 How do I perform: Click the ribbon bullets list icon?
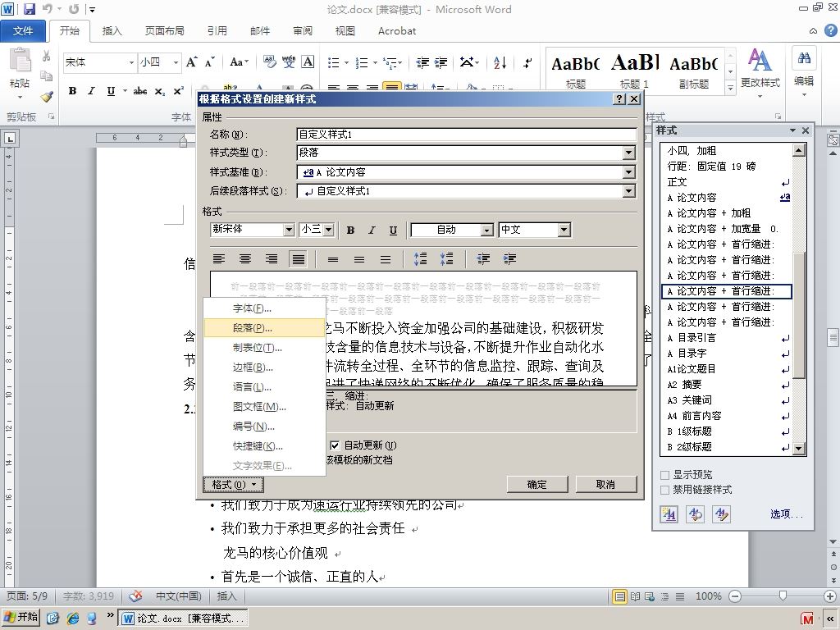[333, 62]
